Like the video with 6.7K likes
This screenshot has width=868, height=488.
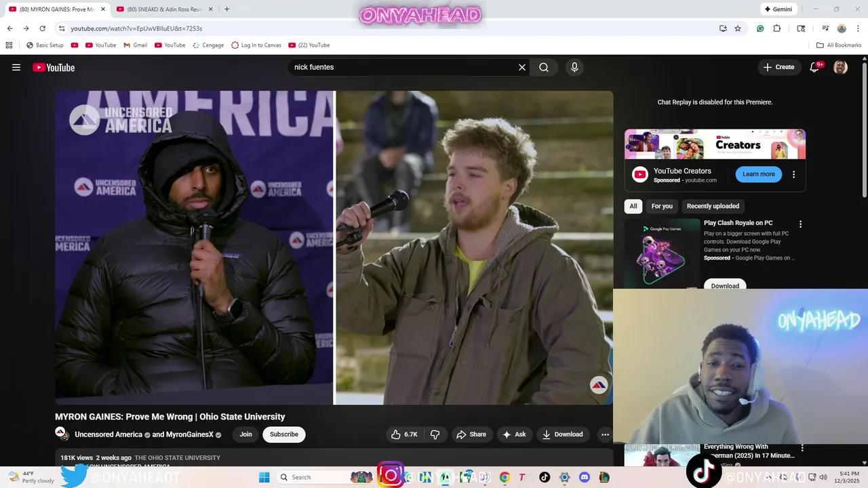(x=404, y=434)
